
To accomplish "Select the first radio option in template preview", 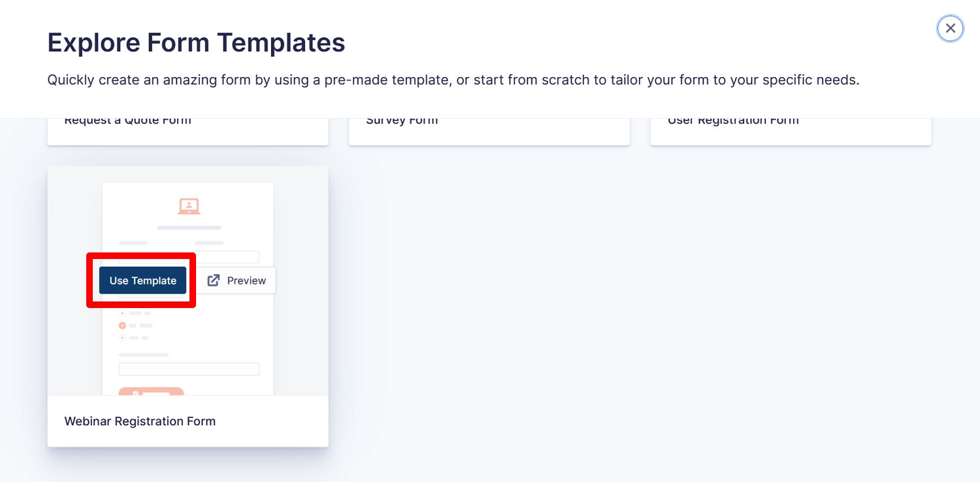I will [x=122, y=313].
